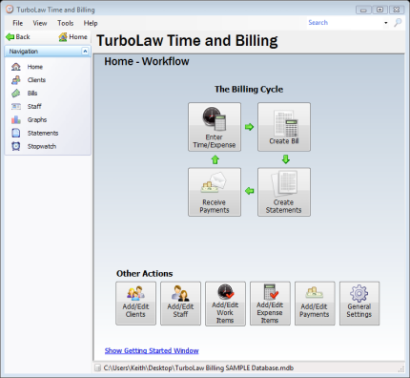The height and width of the screenshot is (378, 410).
Task: Click the TurboLaw Time and Billing banner title
Action: [x=187, y=41]
